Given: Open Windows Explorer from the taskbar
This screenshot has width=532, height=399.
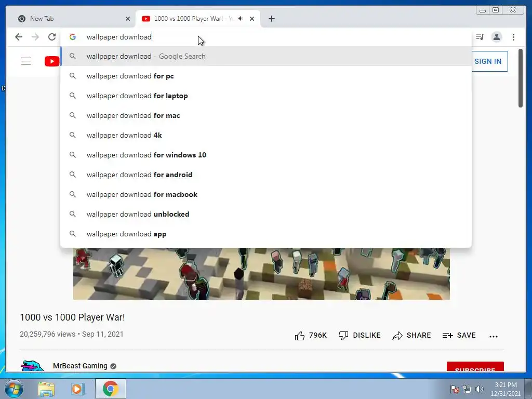Looking at the screenshot, I should click(46, 389).
